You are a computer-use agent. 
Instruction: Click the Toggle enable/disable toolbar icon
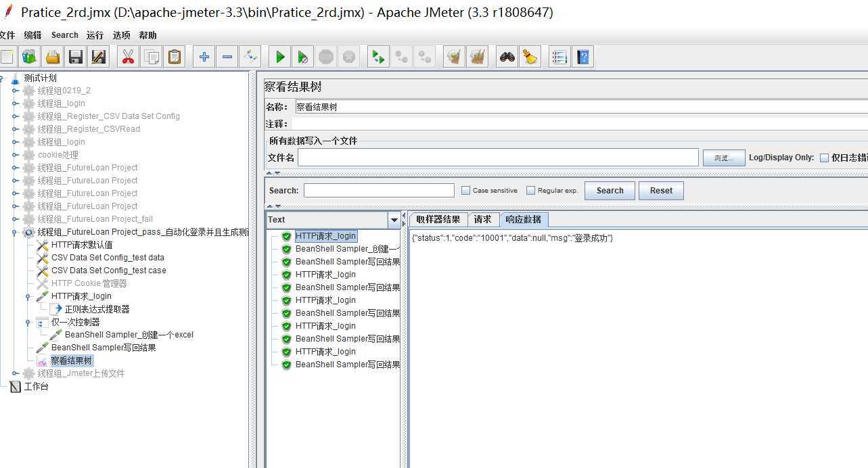[x=250, y=57]
